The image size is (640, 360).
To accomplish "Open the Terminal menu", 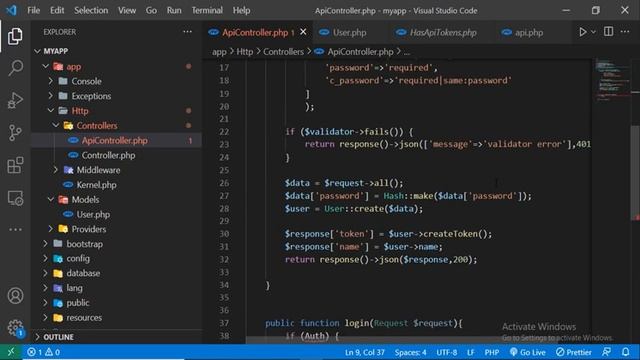I will click(207, 10).
